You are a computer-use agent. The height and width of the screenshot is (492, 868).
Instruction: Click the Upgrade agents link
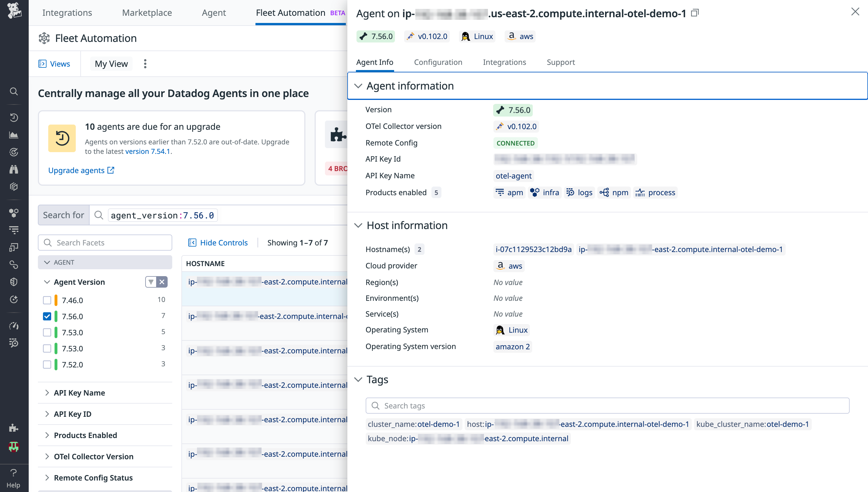tap(82, 170)
